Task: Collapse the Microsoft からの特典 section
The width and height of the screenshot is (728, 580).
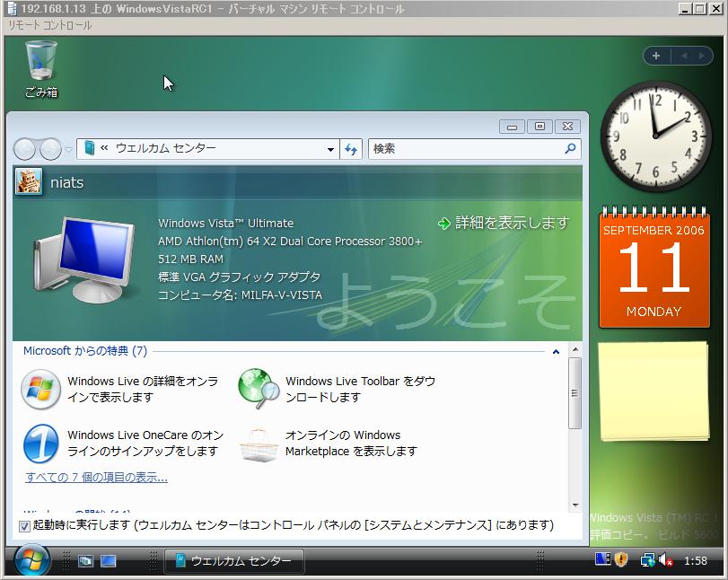Action: [556, 352]
